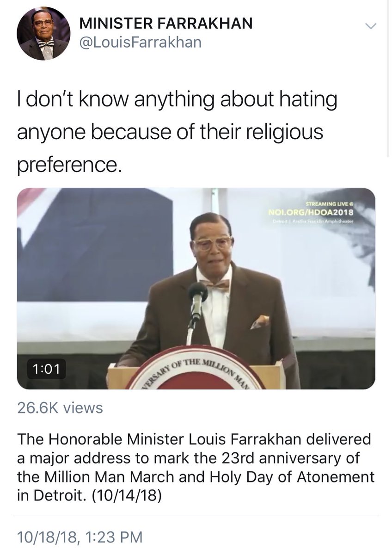The width and height of the screenshot is (392, 555).
Task: Open the MINISTER FARRAKHAN display name
Action: (x=167, y=24)
